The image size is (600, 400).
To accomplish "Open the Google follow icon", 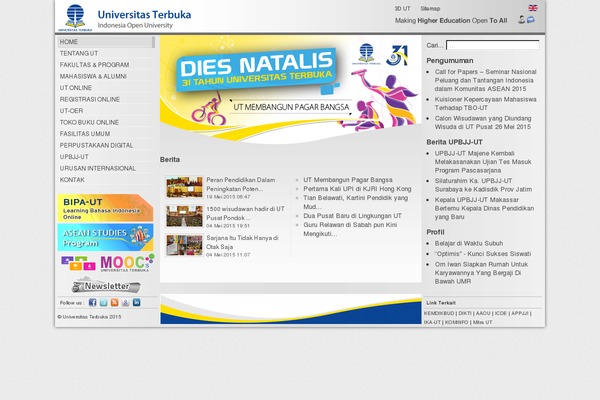I will (x=126, y=302).
